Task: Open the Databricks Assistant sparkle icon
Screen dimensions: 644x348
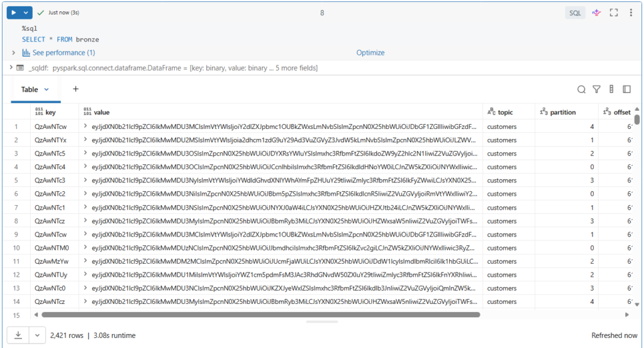Action: [x=596, y=13]
